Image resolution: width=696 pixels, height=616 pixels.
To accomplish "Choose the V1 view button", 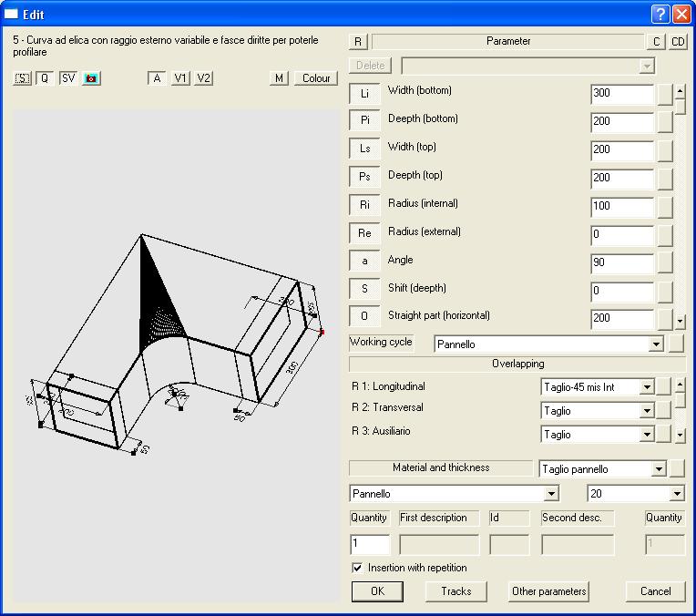I will click(181, 78).
